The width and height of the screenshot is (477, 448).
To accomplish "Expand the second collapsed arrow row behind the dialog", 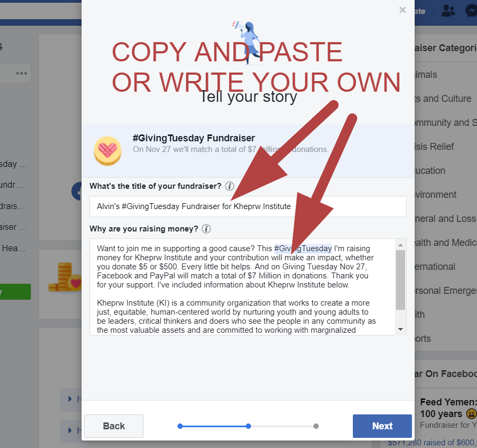I will click(x=71, y=430).
